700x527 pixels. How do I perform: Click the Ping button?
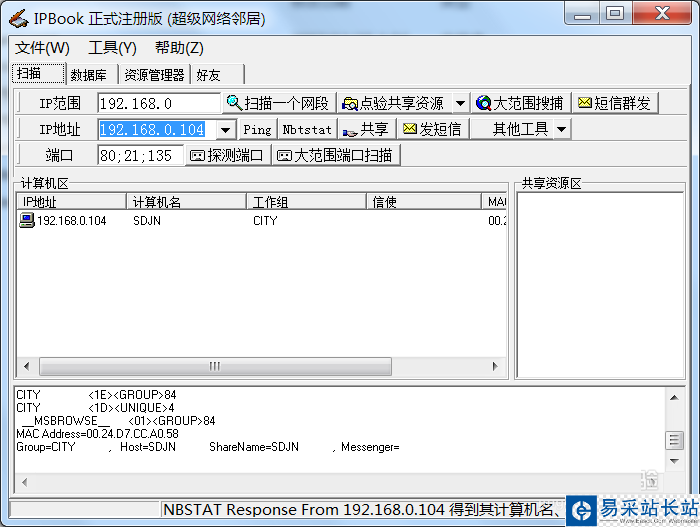(258, 130)
